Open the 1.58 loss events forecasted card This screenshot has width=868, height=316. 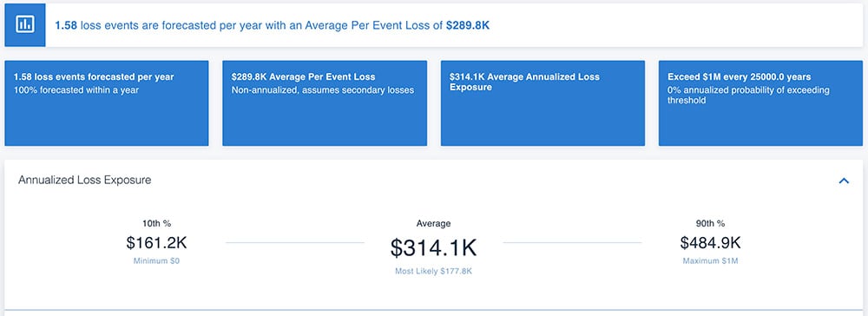107,103
